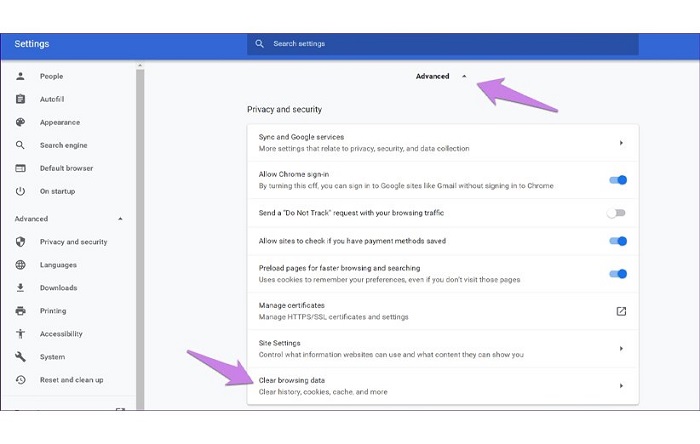Image resolution: width=700 pixels, height=444 pixels.
Task: Click 'Manage HTTPS/SSL certificates and settings' text
Action: pos(333,317)
